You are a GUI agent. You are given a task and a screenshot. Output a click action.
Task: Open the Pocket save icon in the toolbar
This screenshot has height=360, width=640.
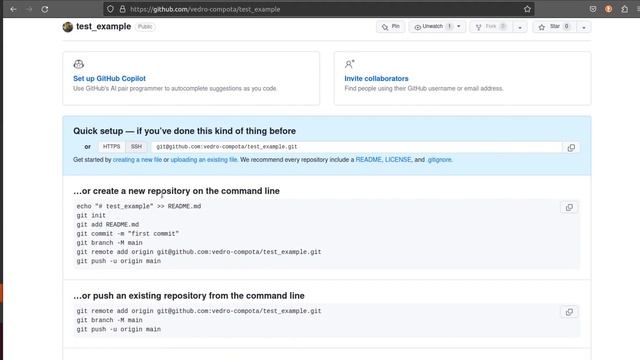593,9
